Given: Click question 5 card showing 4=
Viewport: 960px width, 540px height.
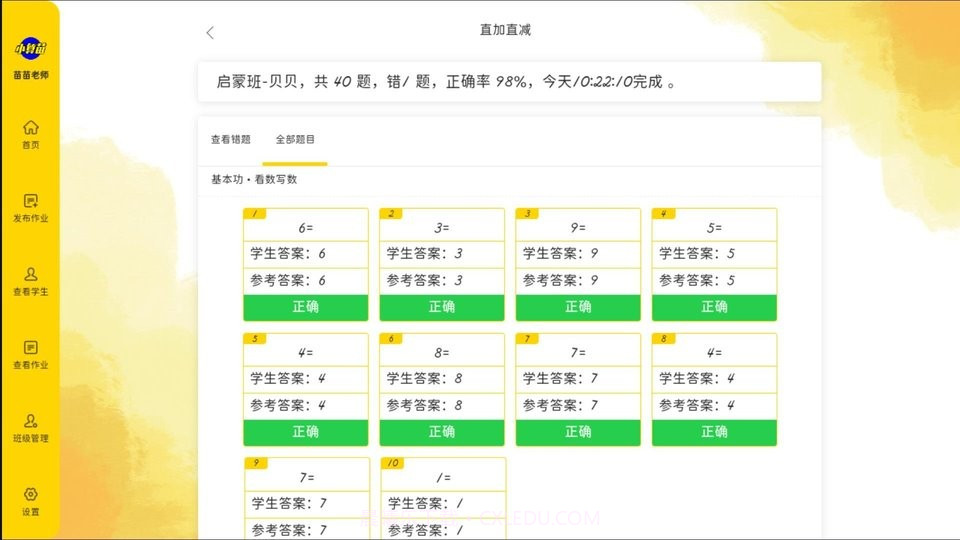Looking at the screenshot, I should tap(306, 353).
